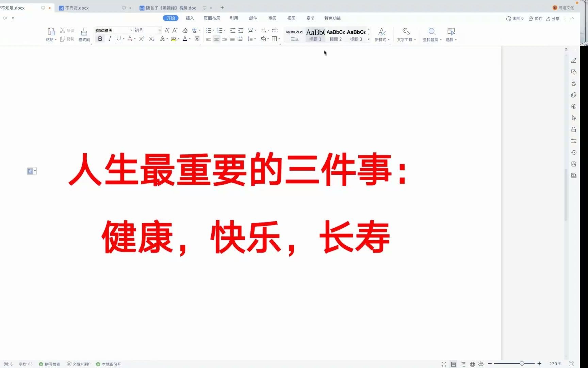588x368 pixels.
Task: Toggle center alignment
Action: point(216,39)
